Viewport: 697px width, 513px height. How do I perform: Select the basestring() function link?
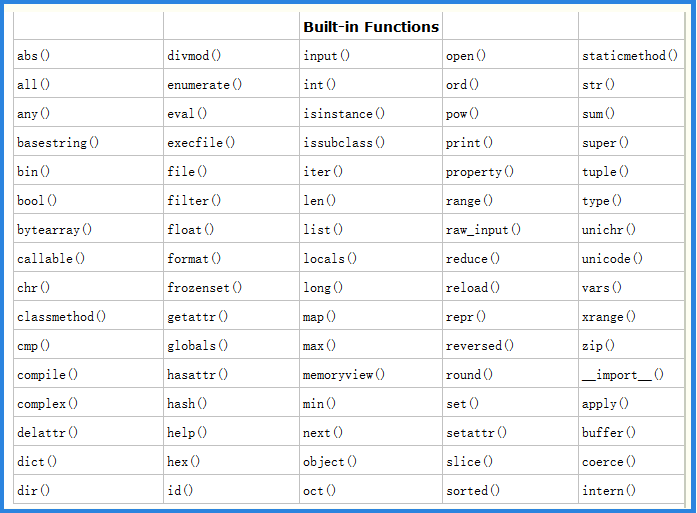click(x=58, y=143)
